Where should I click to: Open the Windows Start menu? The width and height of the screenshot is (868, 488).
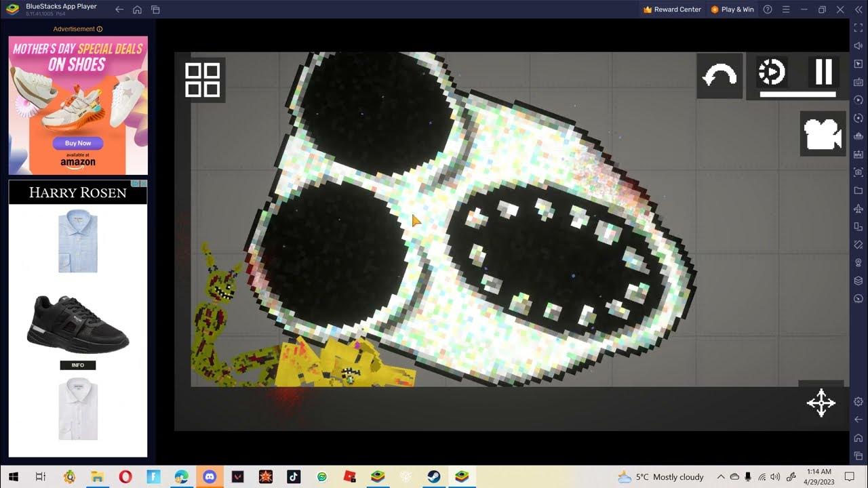(x=12, y=476)
